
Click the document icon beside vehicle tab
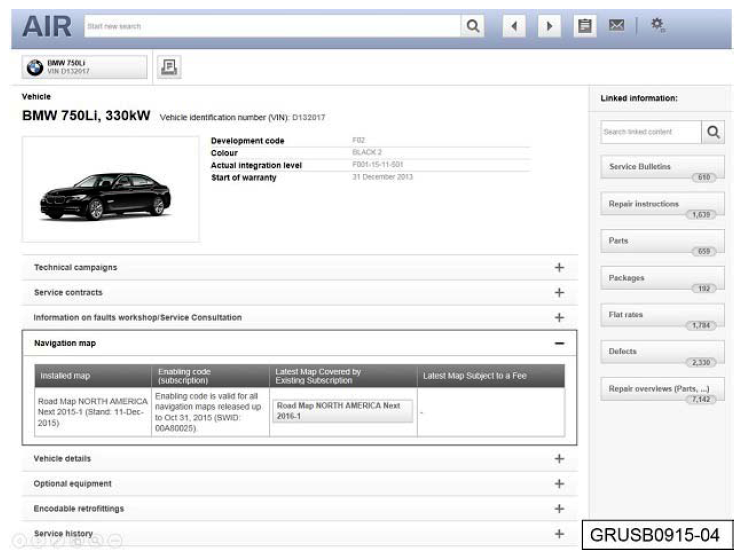[169, 67]
